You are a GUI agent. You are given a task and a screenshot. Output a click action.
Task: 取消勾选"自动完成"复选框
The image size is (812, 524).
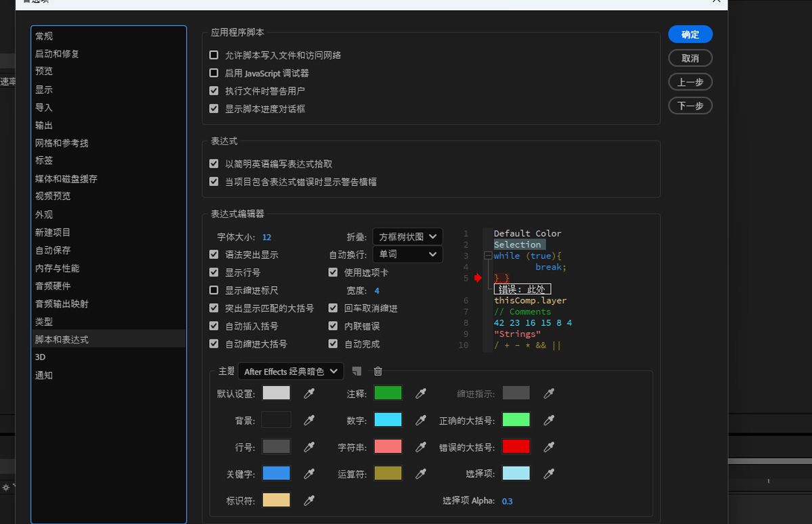pyautogui.click(x=332, y=343)
